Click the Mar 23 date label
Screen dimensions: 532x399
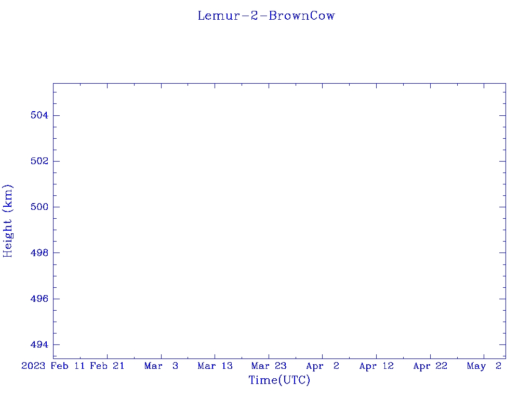(269, 366)
